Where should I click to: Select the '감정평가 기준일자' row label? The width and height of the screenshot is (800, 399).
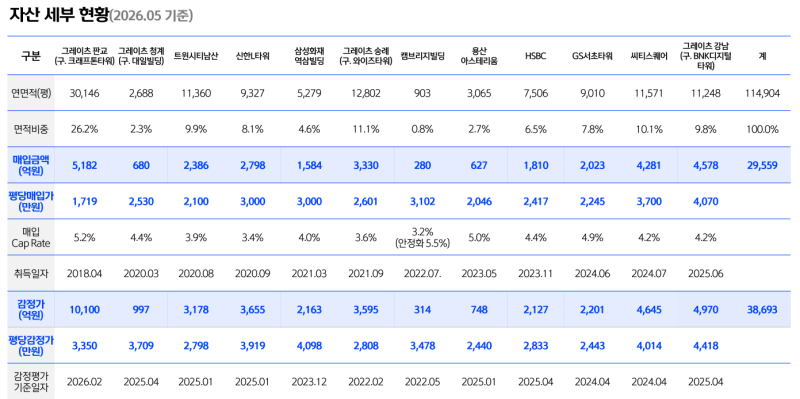pos(31,381)
